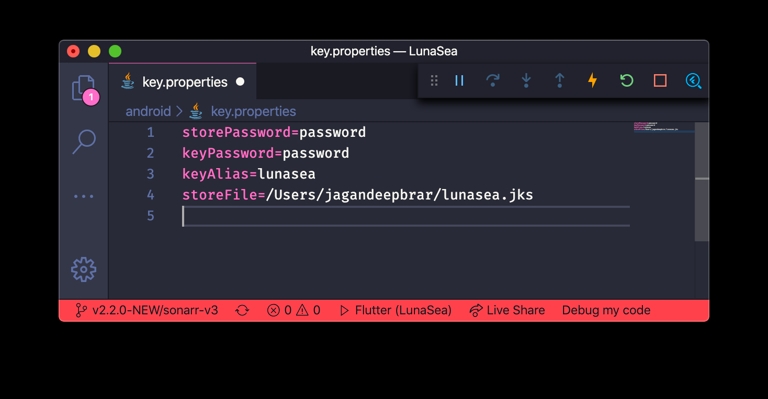Open the Explorer files icon in sidebar
The image size is (768, 399).
coord(83,88)
